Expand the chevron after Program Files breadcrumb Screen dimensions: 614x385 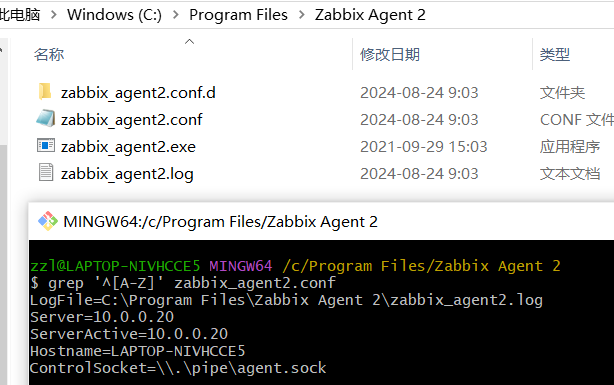point(302,15)
